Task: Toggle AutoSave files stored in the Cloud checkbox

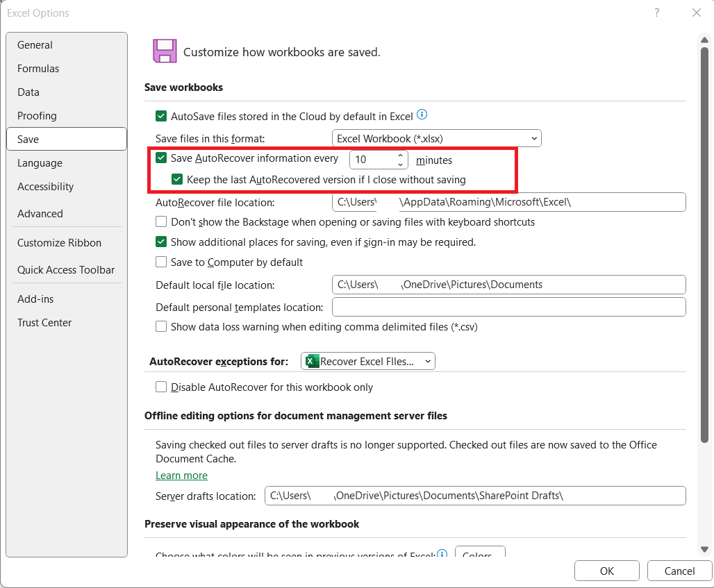Action: [x=161, y=116]
